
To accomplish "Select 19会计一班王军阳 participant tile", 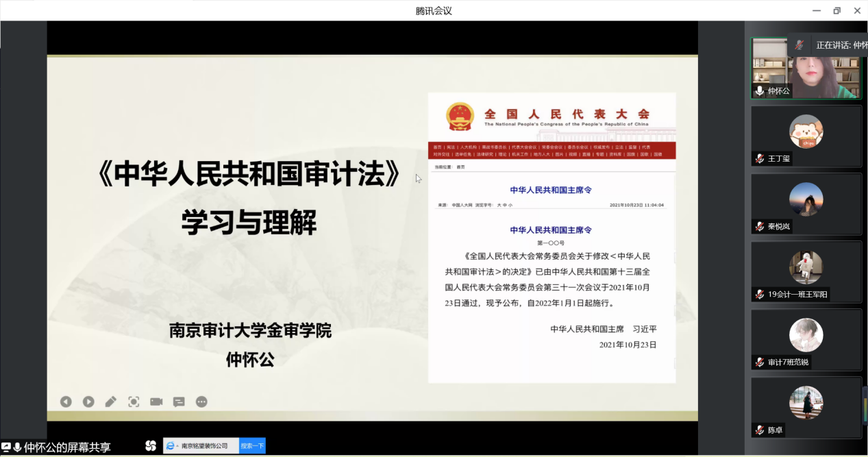I will [806, 272].
